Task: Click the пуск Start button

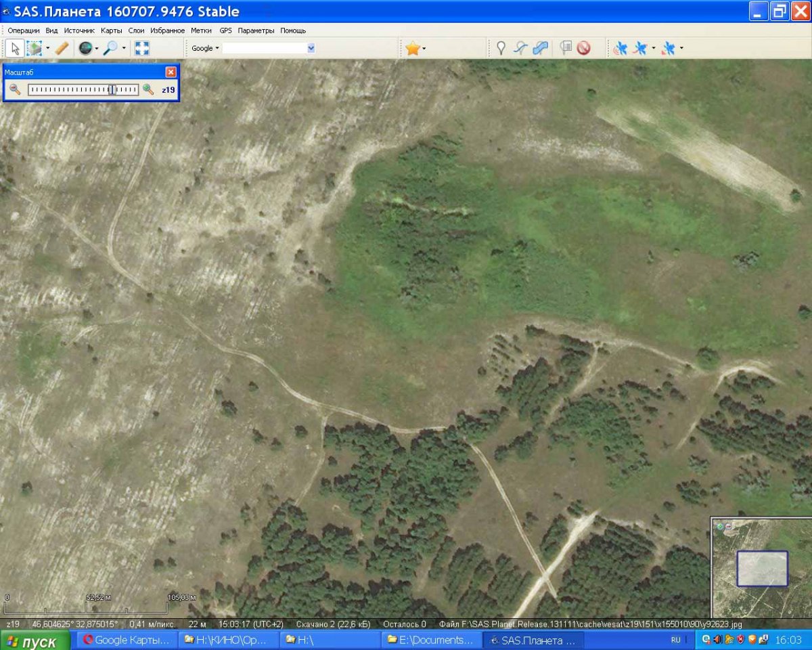Action: click(34, 641)
